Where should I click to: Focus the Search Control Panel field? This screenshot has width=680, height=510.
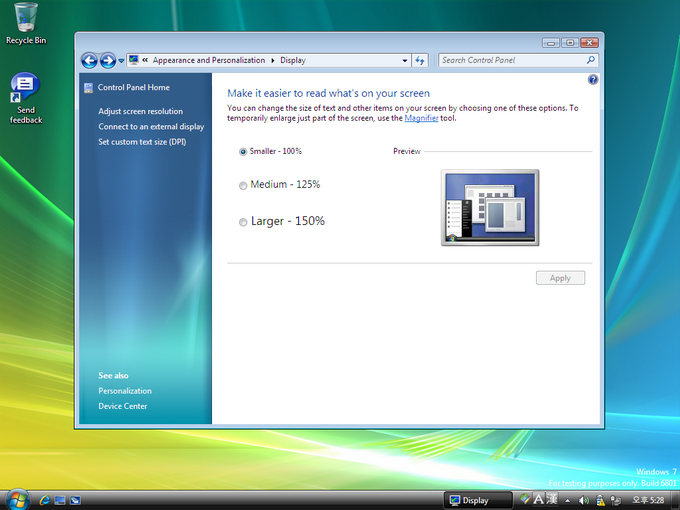[x=512, y=60]
